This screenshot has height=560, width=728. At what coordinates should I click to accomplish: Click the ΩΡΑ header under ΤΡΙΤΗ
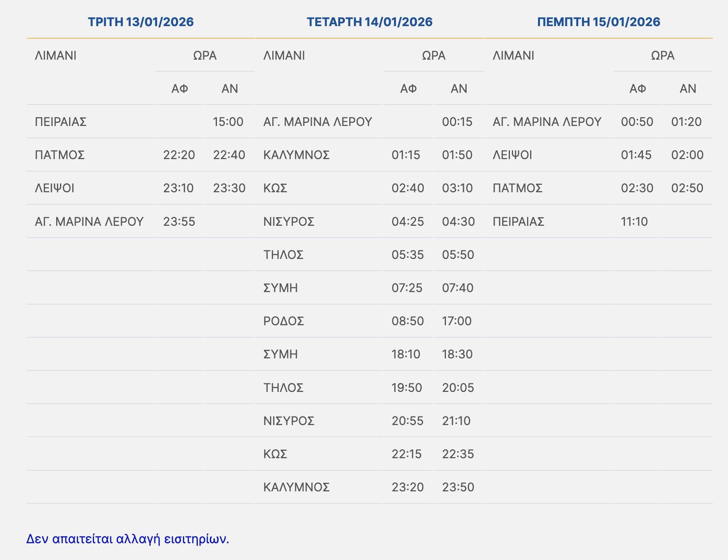205,56
